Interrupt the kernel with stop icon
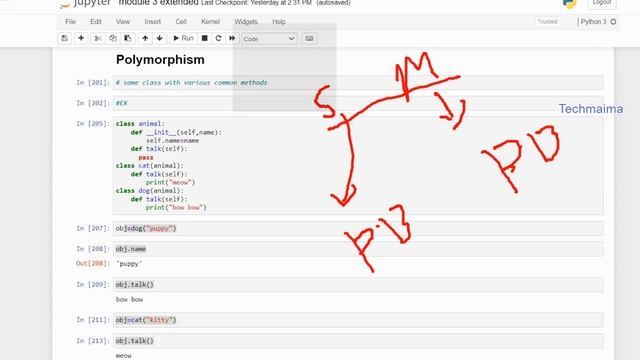 click(x=204, y=38)
